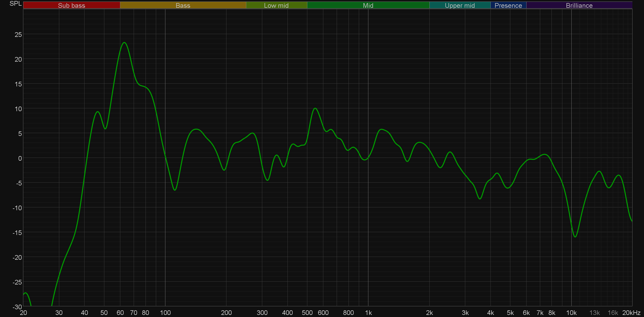The width and height of the screenshot is (644, 317).
Task: Click the Low mid band label
Action: tap(276, 5)
